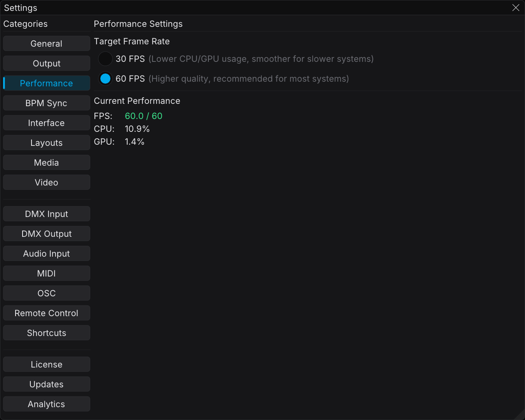This screenshot has width=525, height=420.
Task: Open the Media category
Action: [x=47, y=163]
